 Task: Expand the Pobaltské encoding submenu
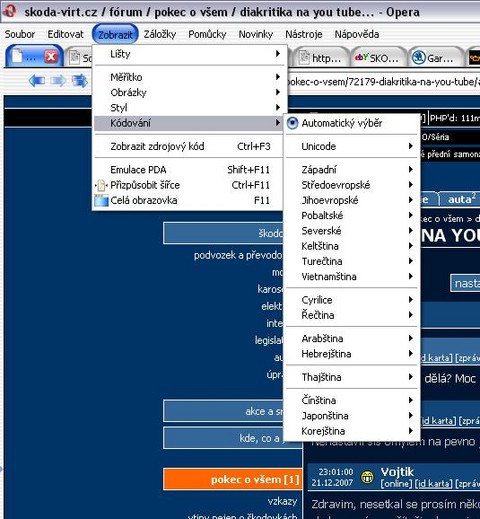[352, 216]
